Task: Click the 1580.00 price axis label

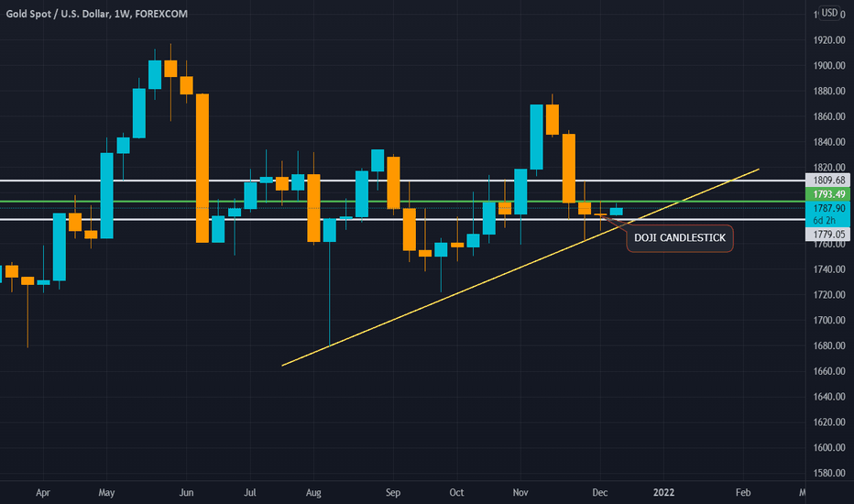Action: (x=829, y=474)
